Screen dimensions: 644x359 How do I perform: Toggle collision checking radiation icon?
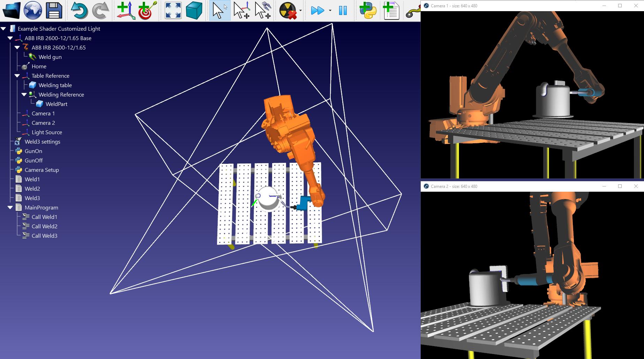(x=288, y=10)
